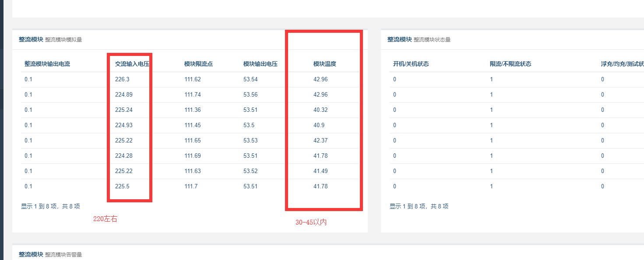
Task: Select temperature cell 42.37
Action: 320,140
